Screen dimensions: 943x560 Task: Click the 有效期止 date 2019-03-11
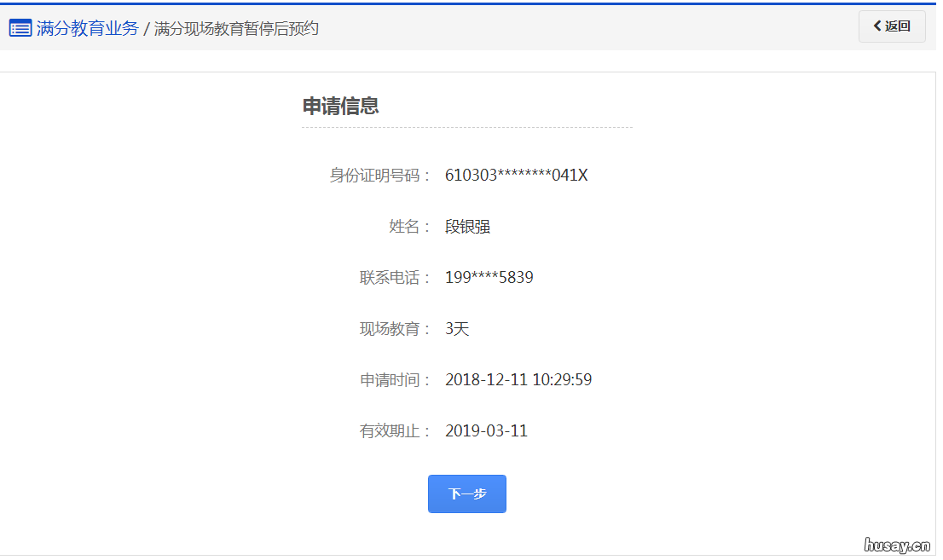487,430
